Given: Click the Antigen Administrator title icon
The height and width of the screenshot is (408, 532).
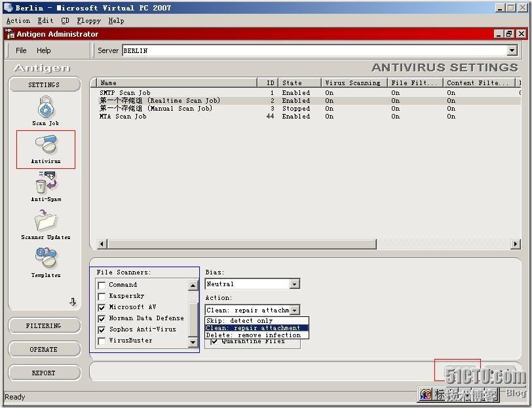Looking at the screenshot, I should coord(10,33).
